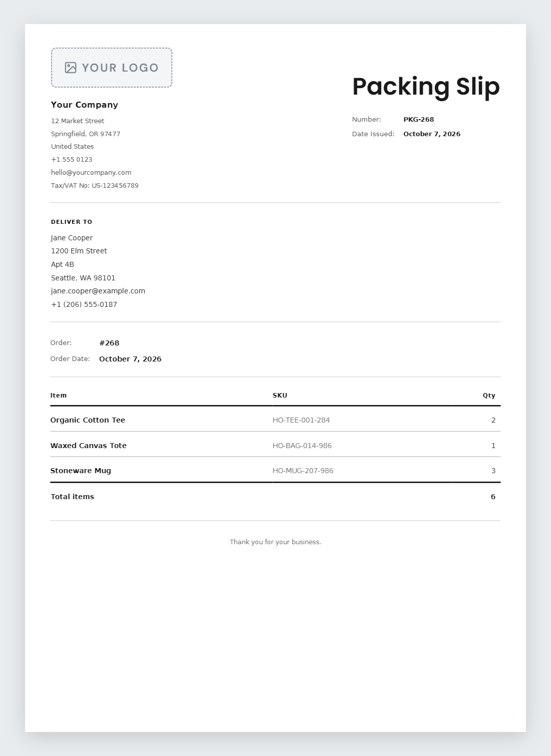
Task: Click quantity 1 in Waxed Canvas Tote row
Action: pyautogui.click(x=493, y=446)
